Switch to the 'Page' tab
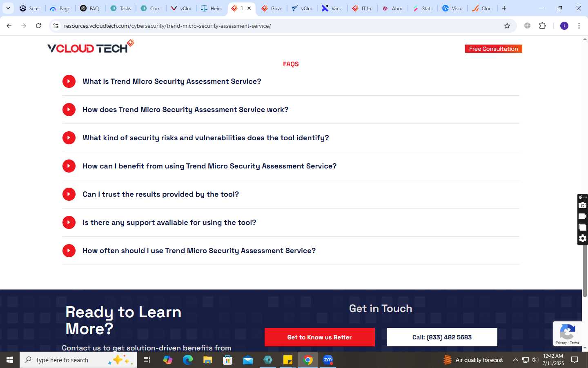The width and height of the screenshot is (588, 368). pyautogui.click(x=60, y=8)
